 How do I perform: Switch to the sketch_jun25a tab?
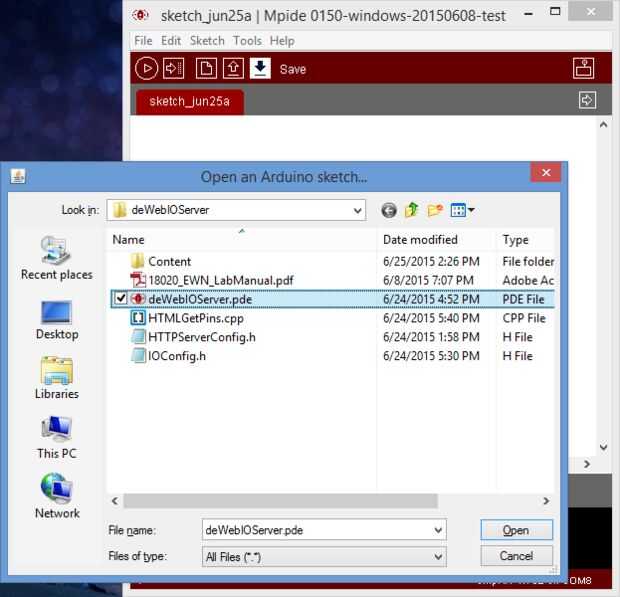pos(189,102)
